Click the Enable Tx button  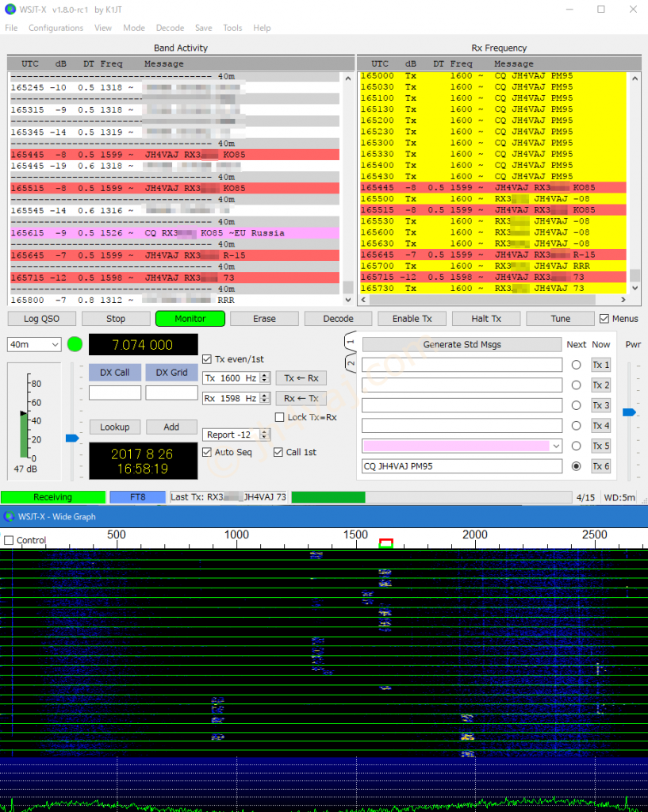pyautogui.click(x=412, y=319)
